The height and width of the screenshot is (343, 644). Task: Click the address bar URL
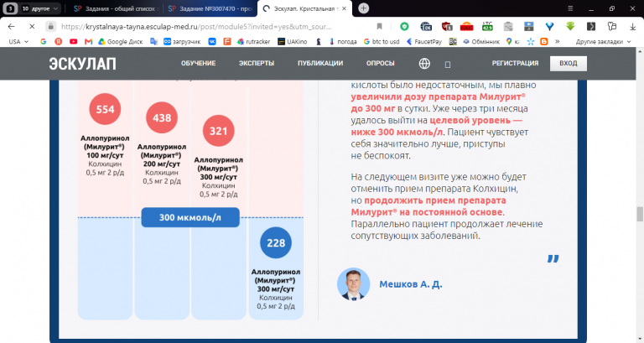pyautogui.click(x=196, y=26)
